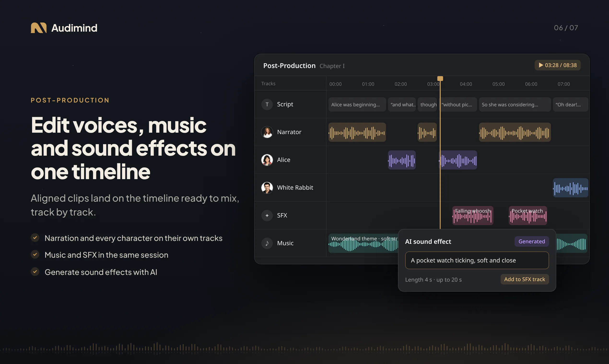Image resolution: width=609 pixels, height=364 pixels.
Task: Select the music clip right of popup
Action: point(572,243)
